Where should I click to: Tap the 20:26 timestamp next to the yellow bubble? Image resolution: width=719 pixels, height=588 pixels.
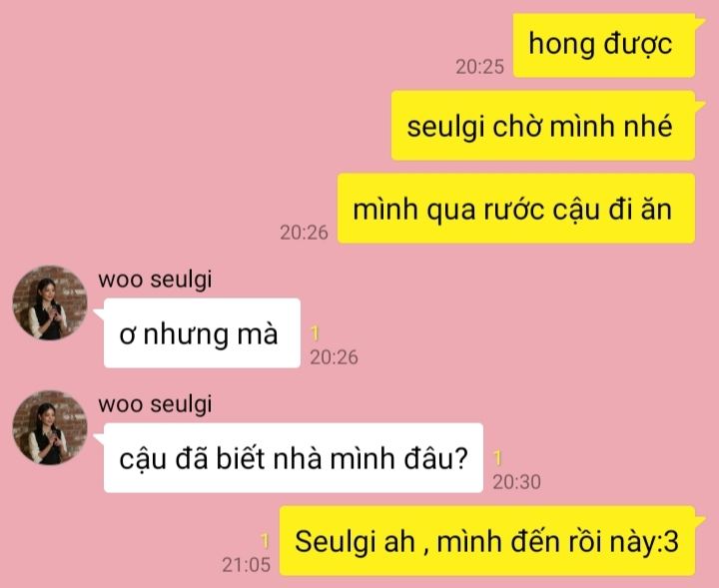(x=304, y=233)
